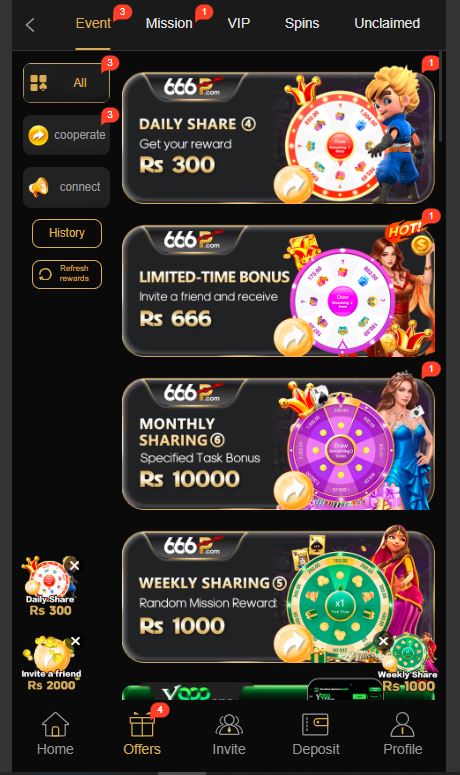This screenshot has width=460, height=775.
Task: Open the Profile icon
Action: point(403,725)
